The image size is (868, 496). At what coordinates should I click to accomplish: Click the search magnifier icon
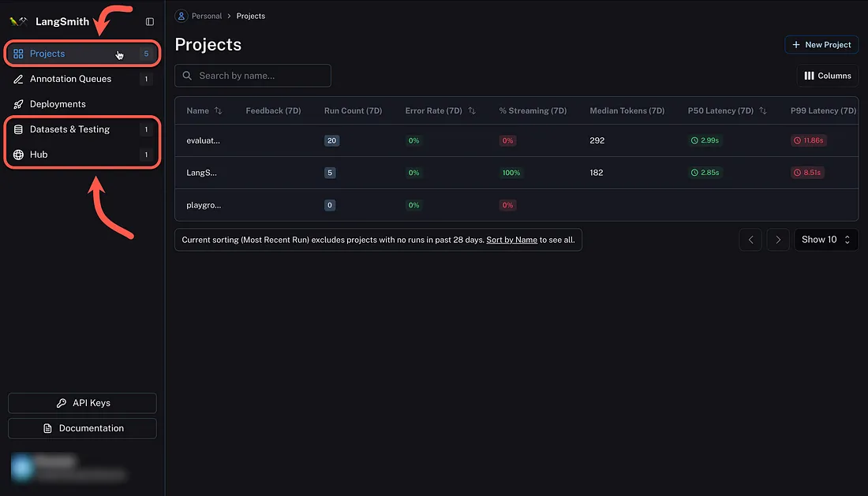pyautogui.click(x=187, y=76)
